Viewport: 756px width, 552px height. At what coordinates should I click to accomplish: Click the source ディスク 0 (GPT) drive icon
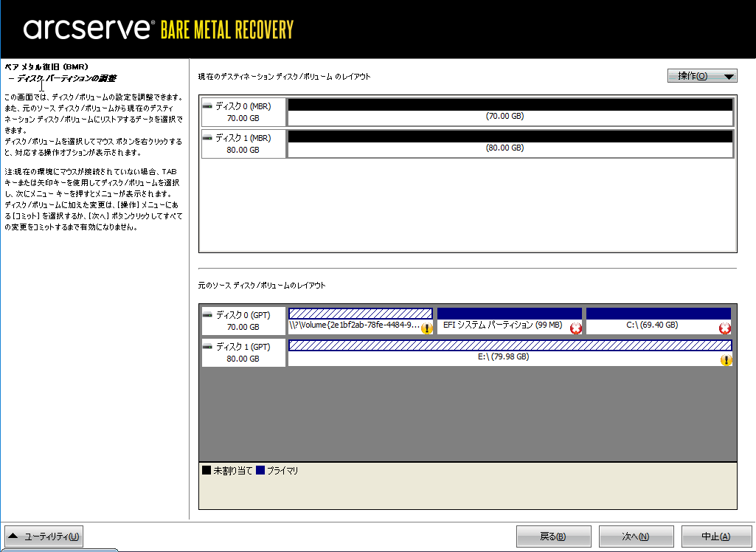pos(207,314)
